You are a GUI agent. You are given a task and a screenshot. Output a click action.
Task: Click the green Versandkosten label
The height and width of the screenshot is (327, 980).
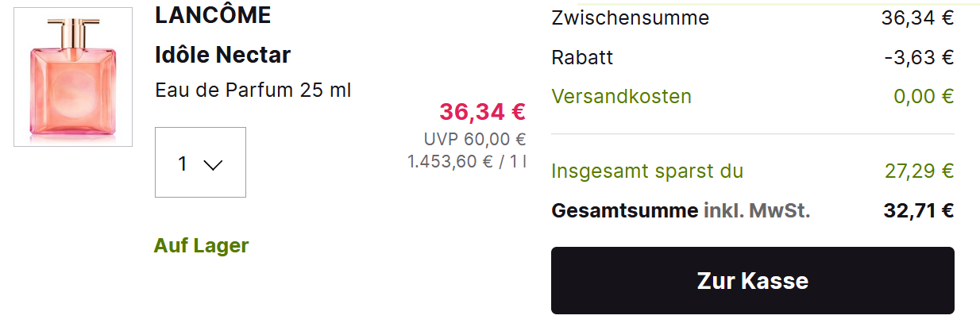[x=621, y=97]
